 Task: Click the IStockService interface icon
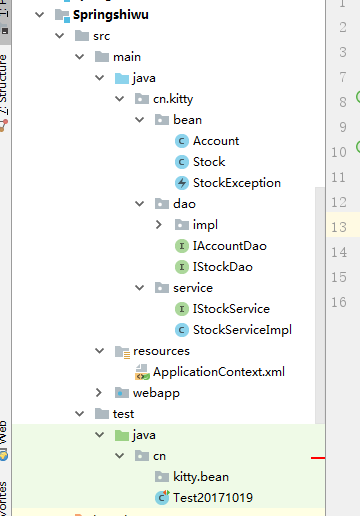tap(182, 309)
